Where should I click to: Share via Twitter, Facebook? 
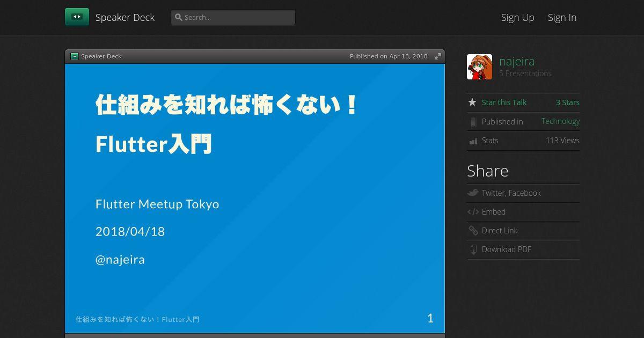point(511,193)
